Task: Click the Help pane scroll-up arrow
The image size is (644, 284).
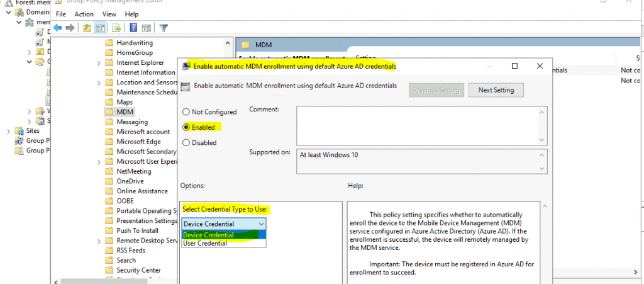Action: click(545, 205)
